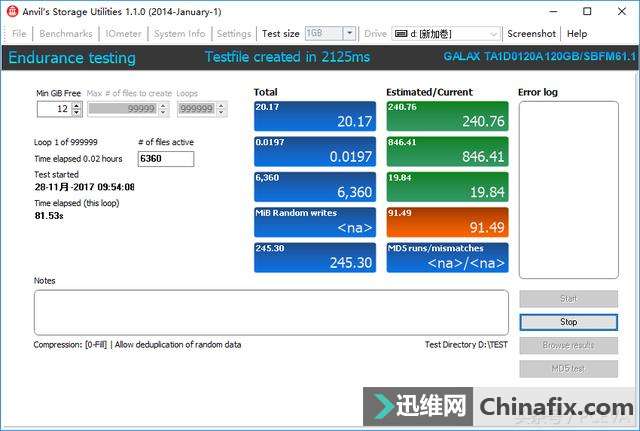Open the IOmeter menu

[123, 34]
